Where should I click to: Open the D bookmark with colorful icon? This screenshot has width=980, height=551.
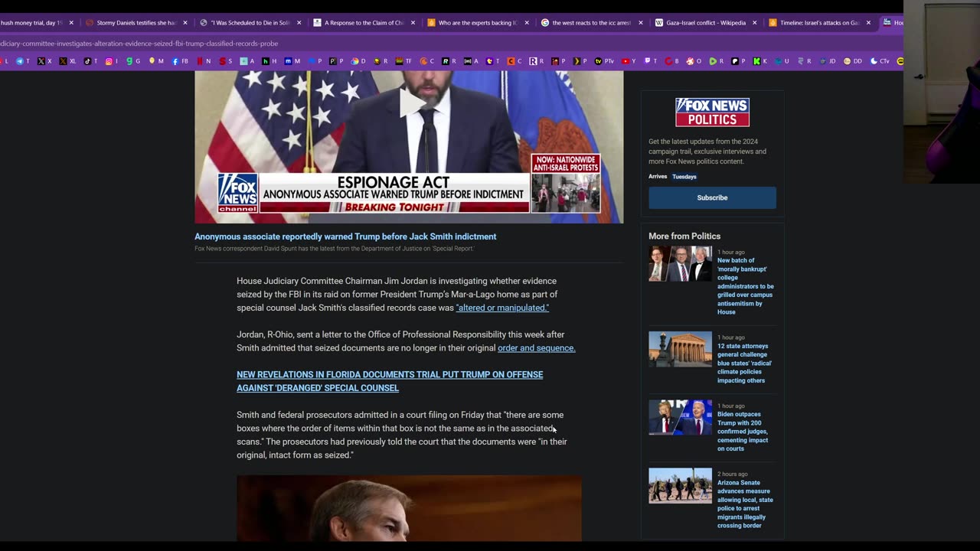[359, 61]
